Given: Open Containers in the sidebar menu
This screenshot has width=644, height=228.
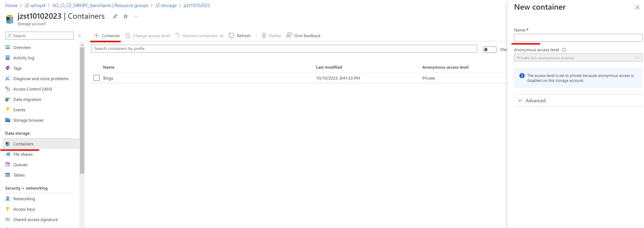Looking at the screenshot, I should click(41, 144).
